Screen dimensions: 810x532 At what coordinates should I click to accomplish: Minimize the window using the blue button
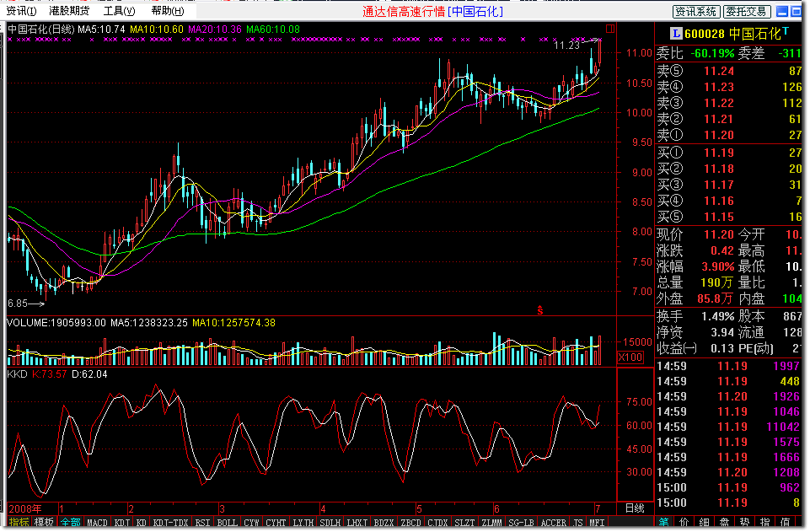pos(783,11)
